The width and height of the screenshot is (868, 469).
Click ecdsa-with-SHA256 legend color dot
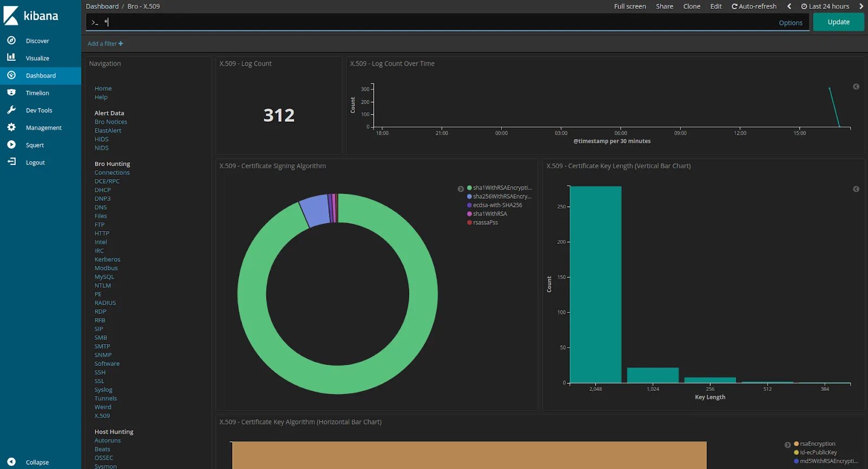[469, 205]
